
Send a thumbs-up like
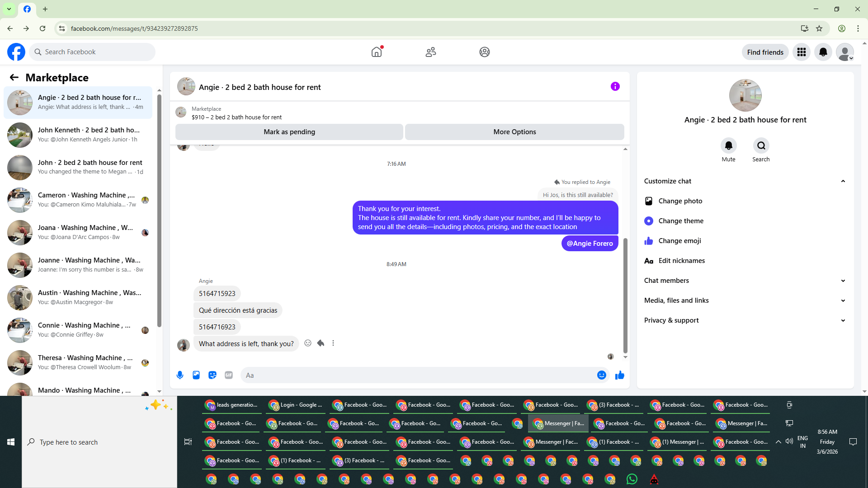pos(619,375)
